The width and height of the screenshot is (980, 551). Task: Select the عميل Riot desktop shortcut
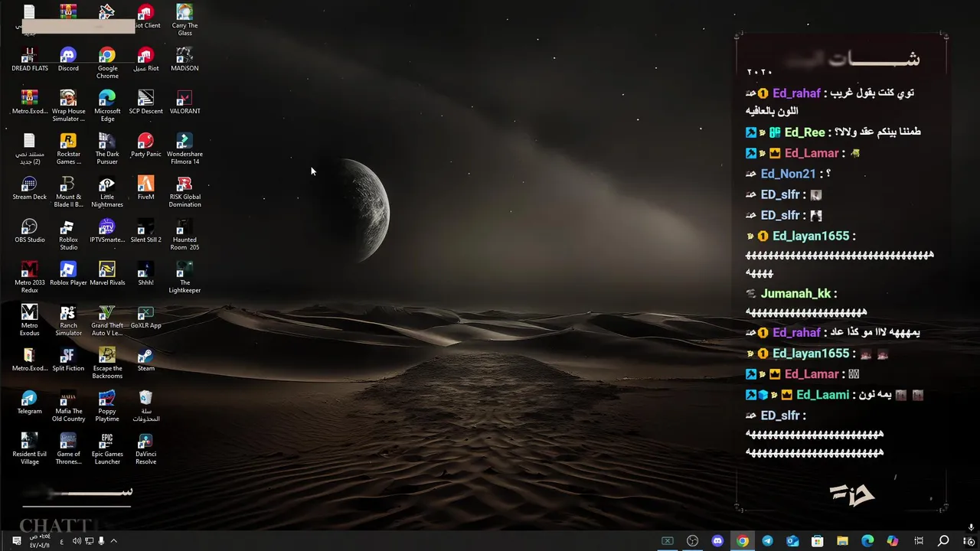coord(145,60)
